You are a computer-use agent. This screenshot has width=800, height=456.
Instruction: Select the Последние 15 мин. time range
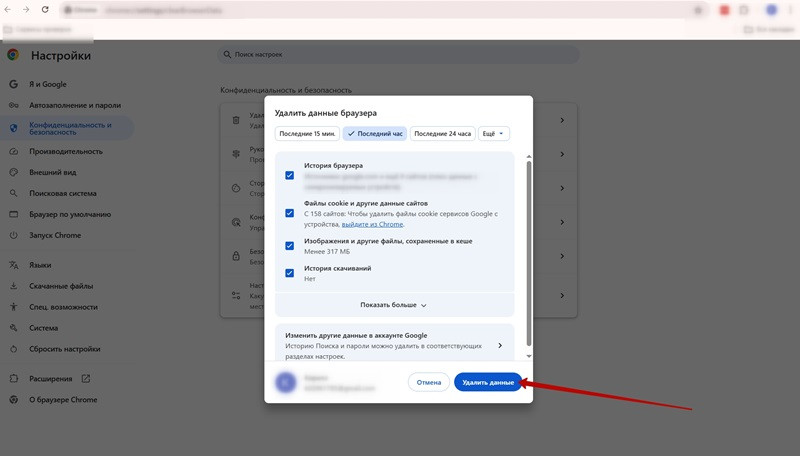pyautogui.click(x=307, y=134)
